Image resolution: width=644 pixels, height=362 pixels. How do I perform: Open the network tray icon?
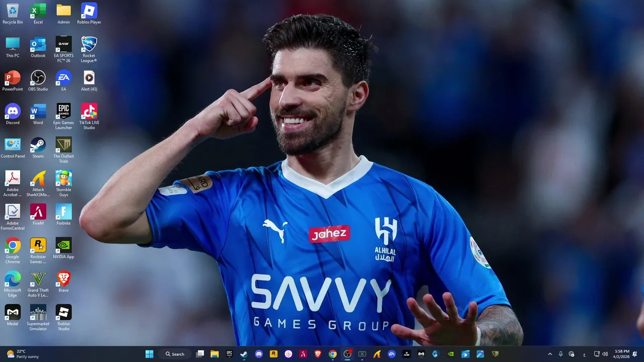597,354
